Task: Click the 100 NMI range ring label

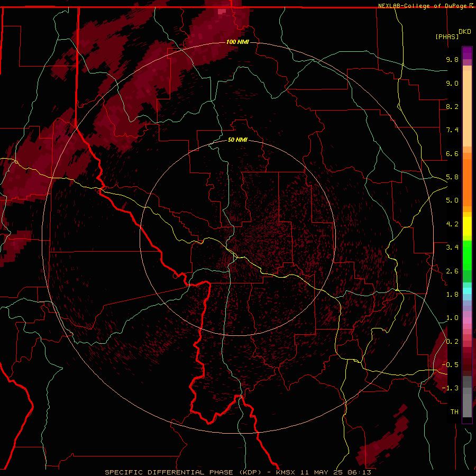Action: tap(237, 42)
